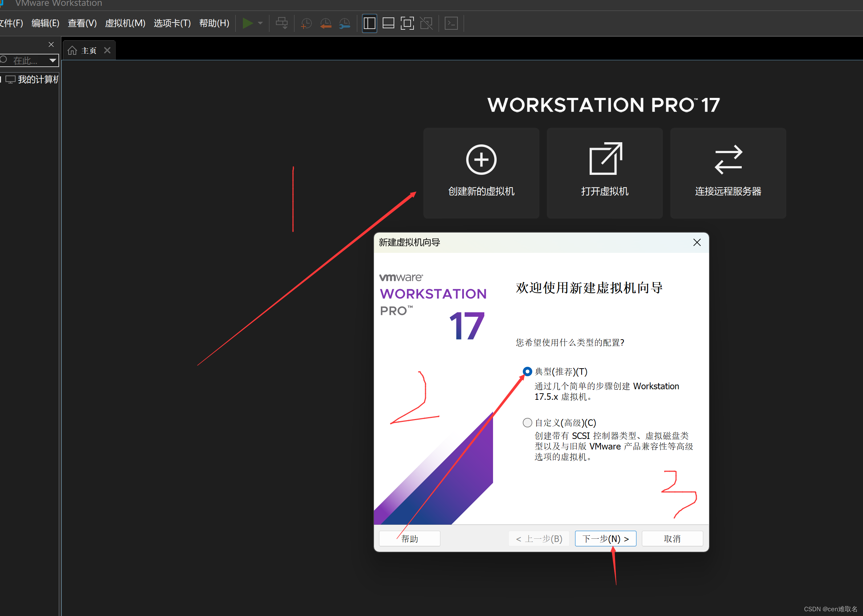Toggle the thumbnail bar view icon
The width and height of the screenshot is (863, 616).
coord(388,24)
